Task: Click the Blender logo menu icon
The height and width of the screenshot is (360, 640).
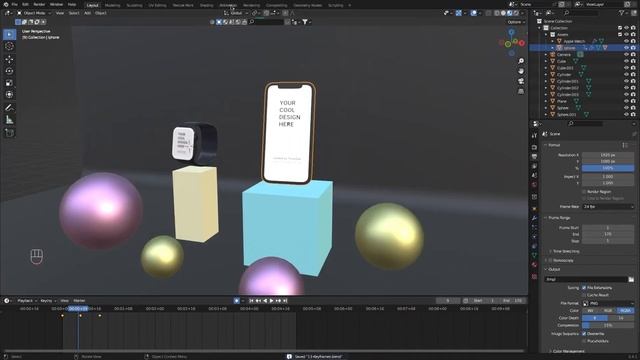Action: (6, 4)
